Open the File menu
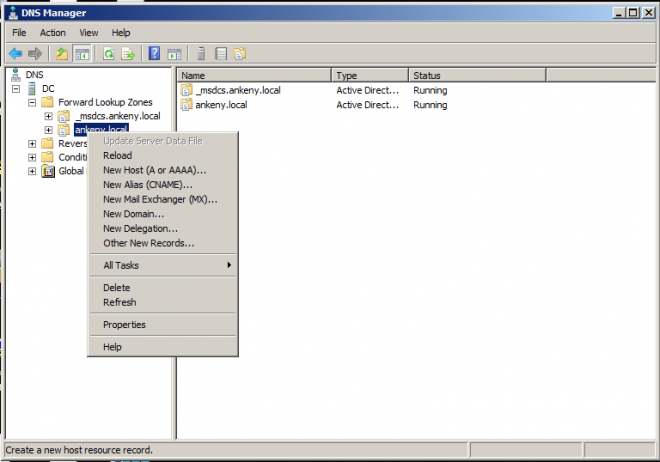 click(19, 33)
